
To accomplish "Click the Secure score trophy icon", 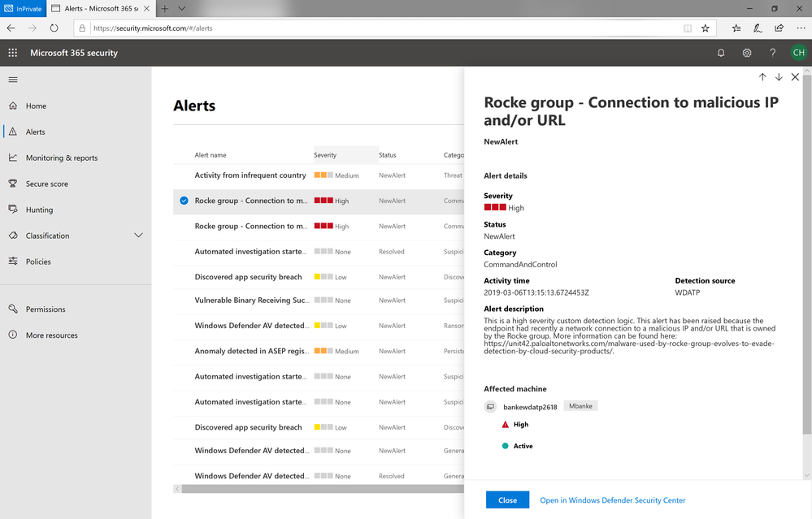I will [x=13, y=184].
